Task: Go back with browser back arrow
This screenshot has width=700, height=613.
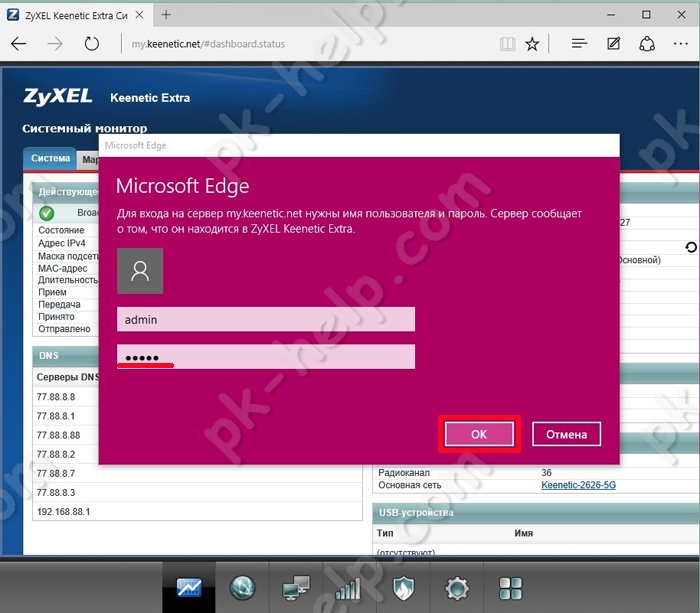Action: click(x=19, y=44)
